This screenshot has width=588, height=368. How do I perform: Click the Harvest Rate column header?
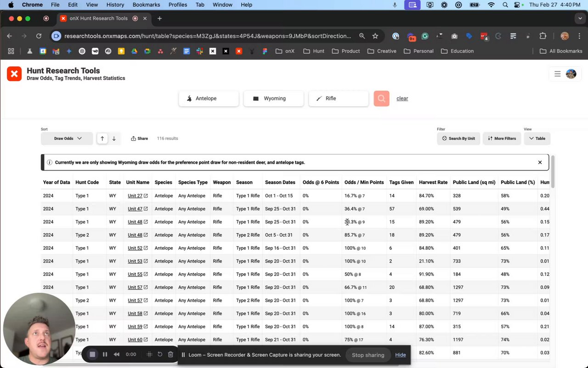tap(433, 183)
